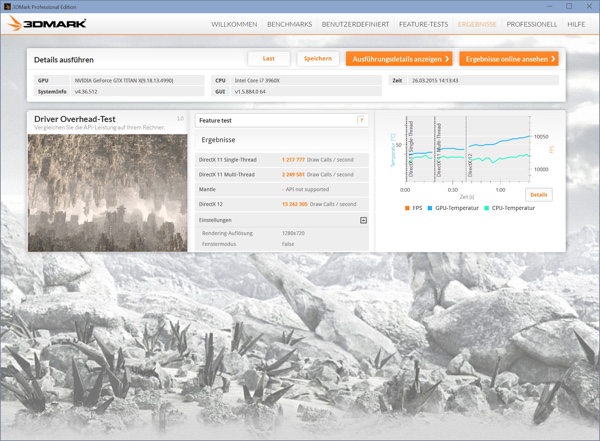The image size is (600, 441).
Task: Open the BENUTZERDEFINIERT tab
Action: click(355, 24)
